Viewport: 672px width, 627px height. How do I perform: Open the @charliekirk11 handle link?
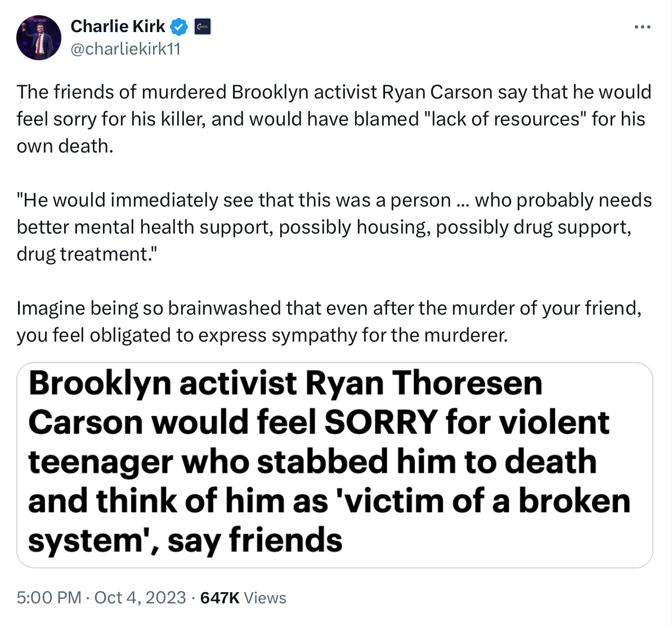point(126,49)
